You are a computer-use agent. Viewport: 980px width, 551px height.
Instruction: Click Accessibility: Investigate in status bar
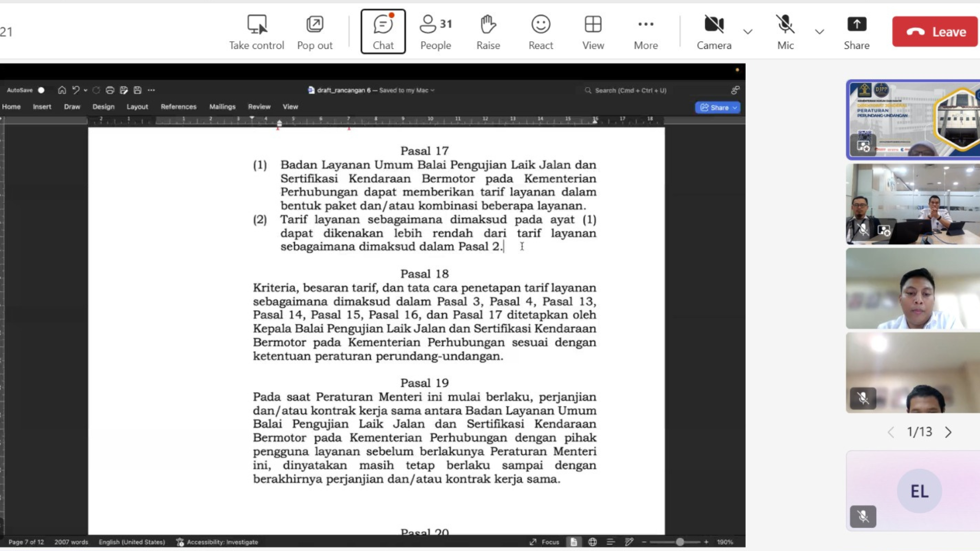[217, 542]
